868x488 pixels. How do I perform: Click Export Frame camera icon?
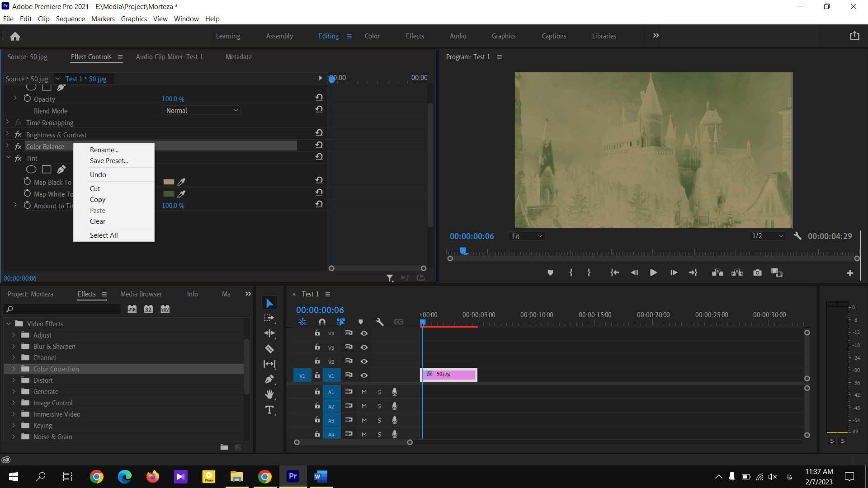point(757,273)
